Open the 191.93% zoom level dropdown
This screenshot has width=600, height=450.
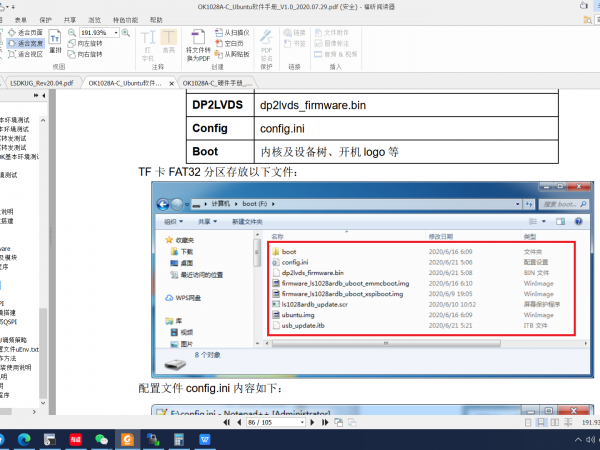pyautogui.click(x=117, y=33)
